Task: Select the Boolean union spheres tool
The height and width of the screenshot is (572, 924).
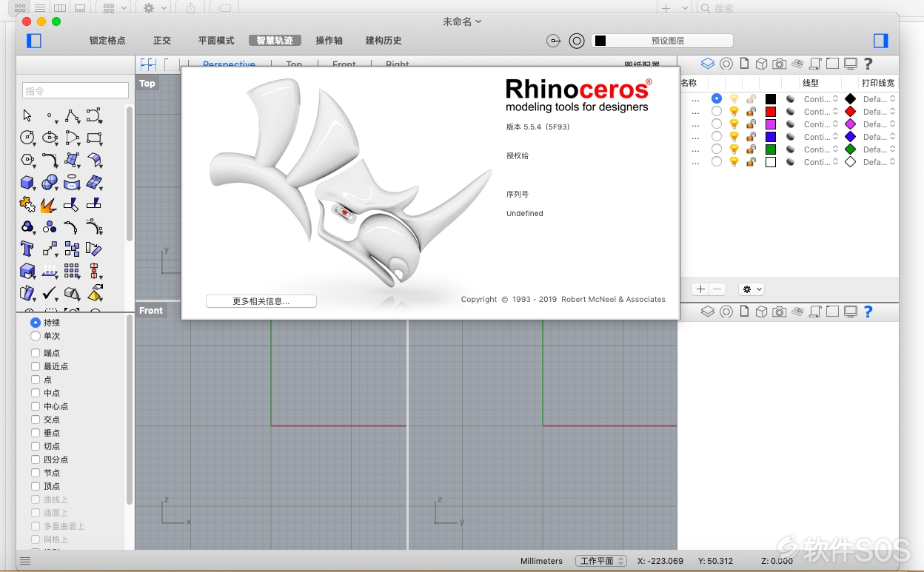Action: click(50, 182)
